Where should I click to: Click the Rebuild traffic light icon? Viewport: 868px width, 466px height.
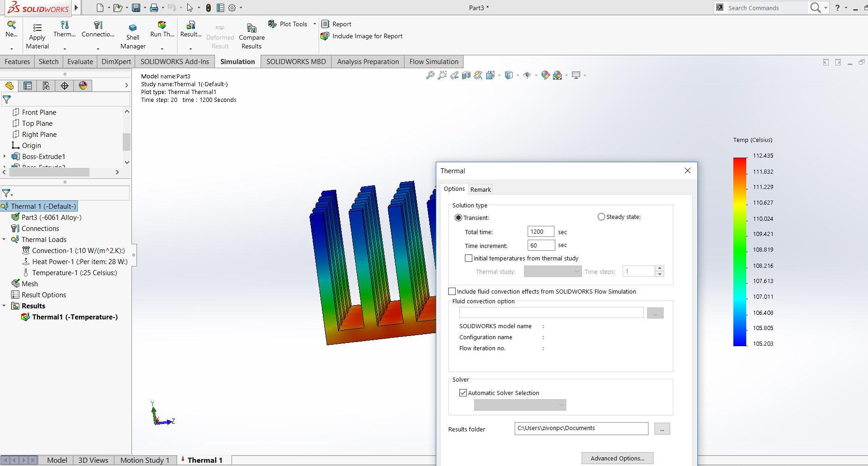tap(208, 8)
